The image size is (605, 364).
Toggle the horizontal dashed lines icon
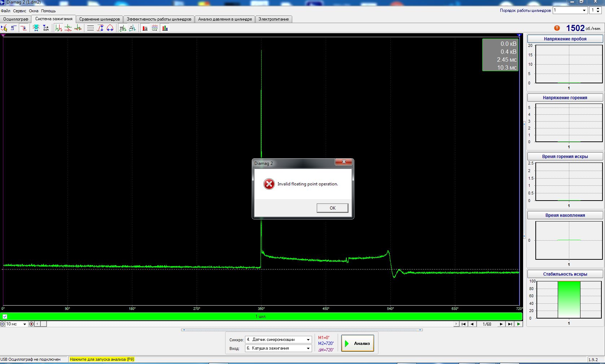[x=91, y=28]
